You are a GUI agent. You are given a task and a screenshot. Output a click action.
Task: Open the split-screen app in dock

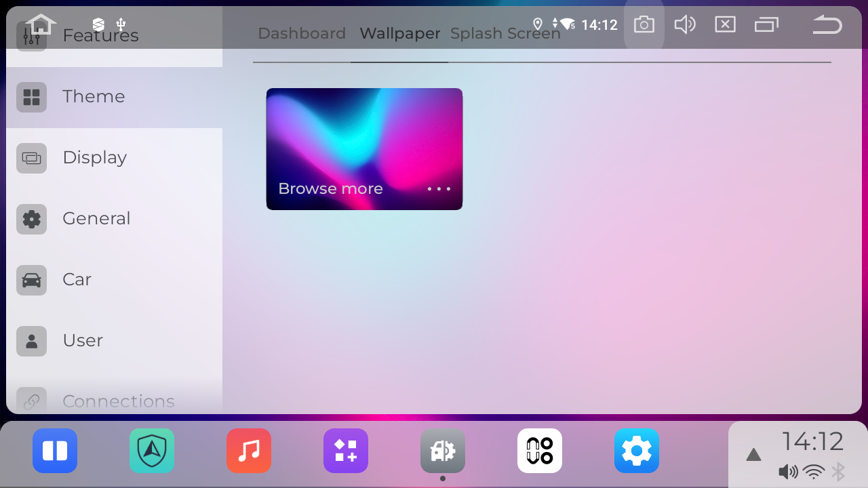[x=55, y=451]
